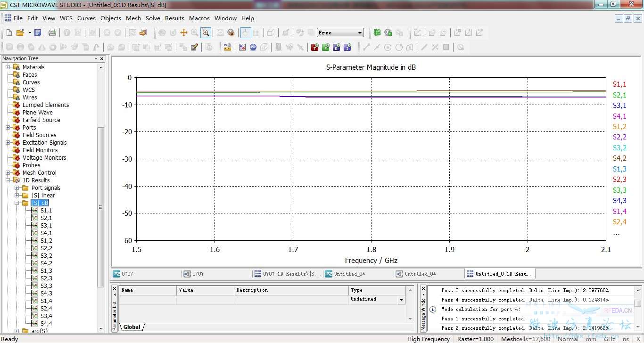Select Farfield Source in navigation tree
644x343 pixels.
[41, 120]
